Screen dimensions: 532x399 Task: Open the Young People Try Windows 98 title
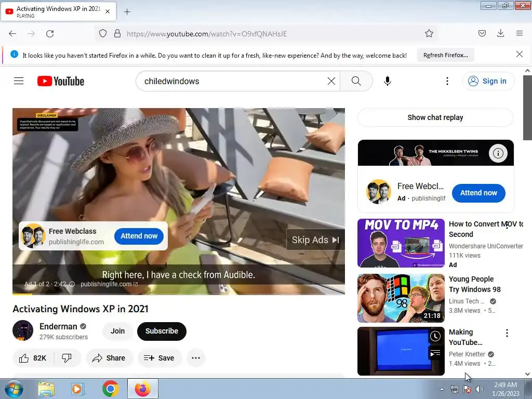pos(474,284)
